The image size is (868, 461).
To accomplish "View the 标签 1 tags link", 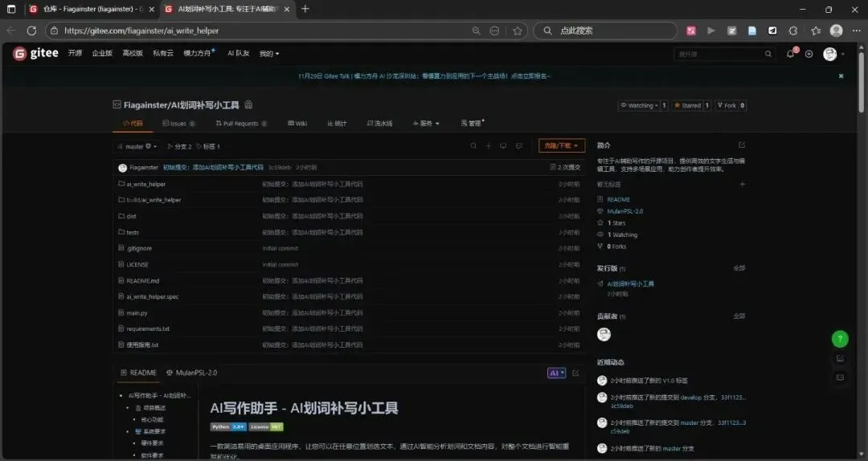I will [208, 147].
